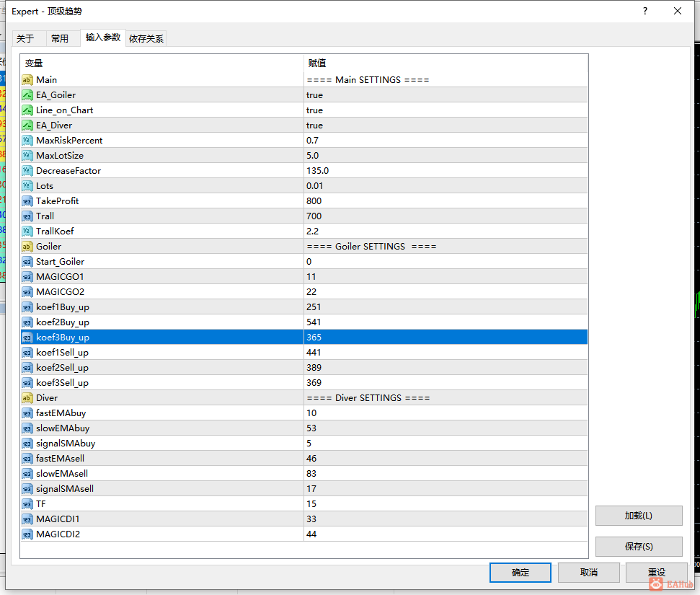Click the integer icon beside MAGICDI2
700x595 pixels.
coord(27,534)
